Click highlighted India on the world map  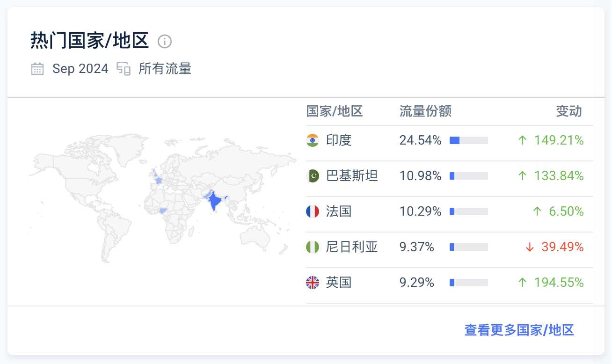click(215, 202)
